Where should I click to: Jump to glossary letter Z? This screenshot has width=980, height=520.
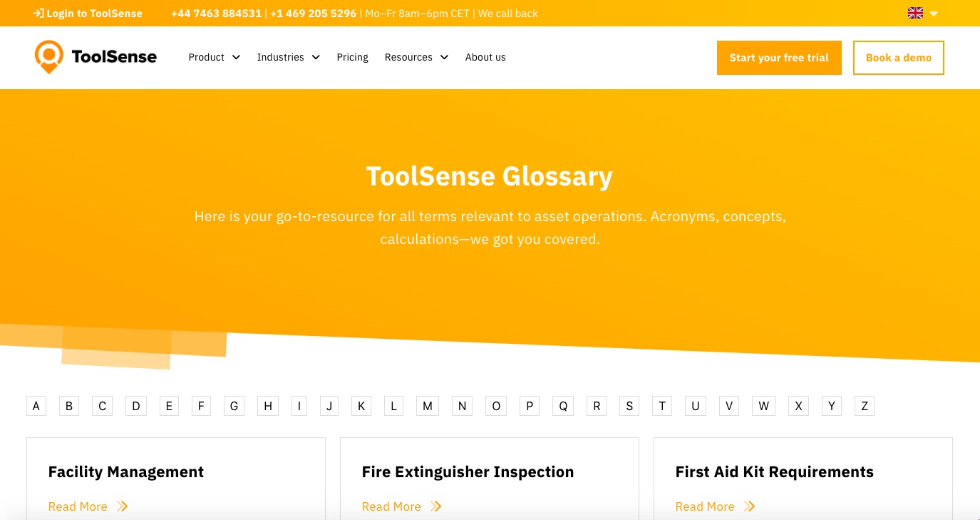point(865,406)
